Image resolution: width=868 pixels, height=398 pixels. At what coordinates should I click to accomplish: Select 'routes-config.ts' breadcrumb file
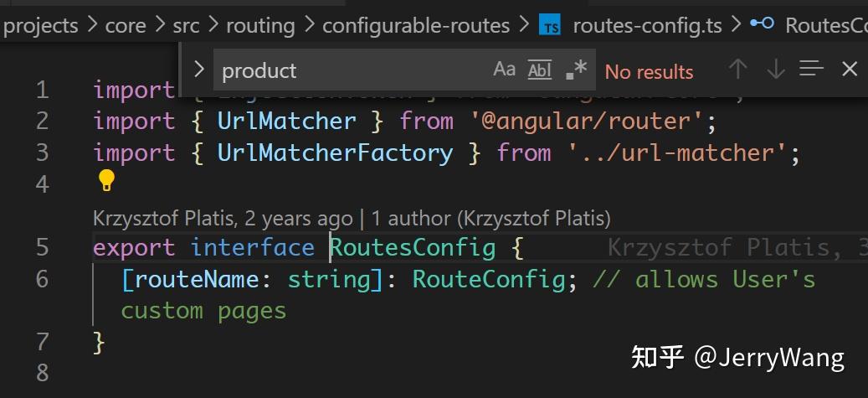647,25
